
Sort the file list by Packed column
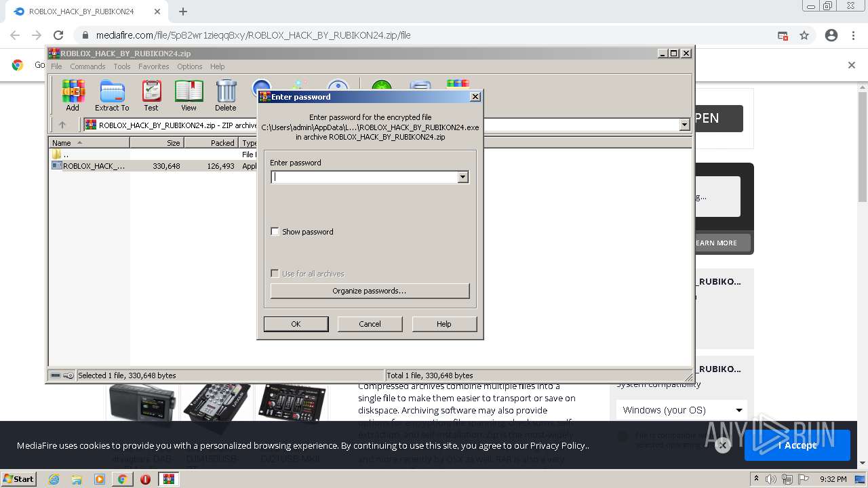coord(211,143)
